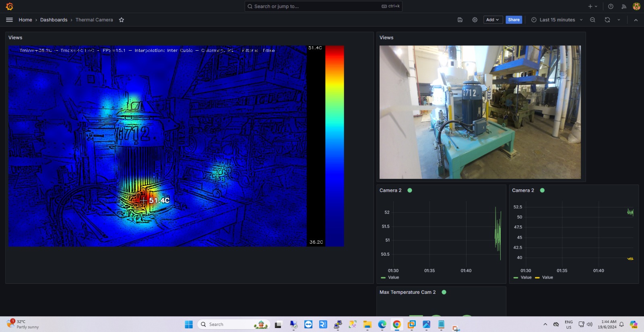
Task: Open Dashboards breadcrumb
Action: pyautogui.click(x=54, y=20)
